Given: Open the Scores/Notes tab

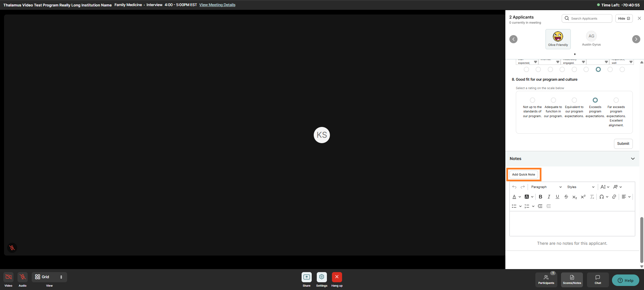Looking at the screenshot, I should tap(572, 280).
